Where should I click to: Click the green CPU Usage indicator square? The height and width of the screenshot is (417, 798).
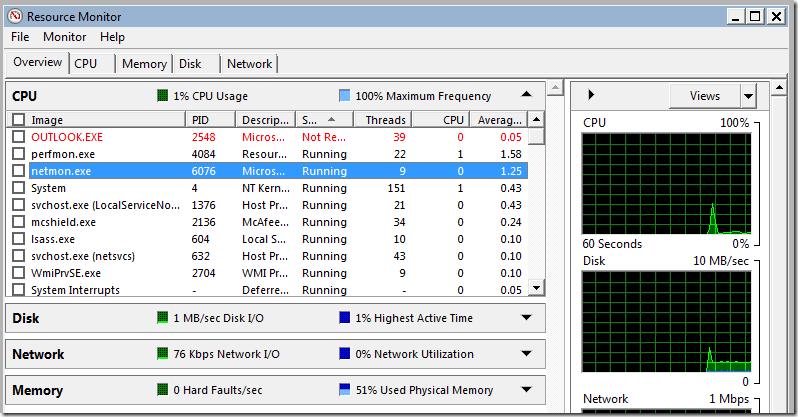click(163, 97)
